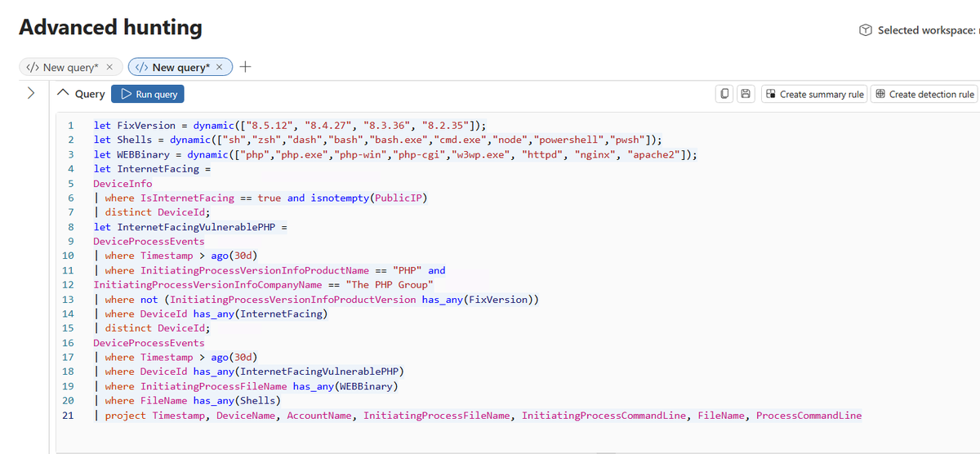This screenshot has height=454, width=980.
Task: Place cursor on the 'let FixVersion' line
Action: click(x=290, y=125)
